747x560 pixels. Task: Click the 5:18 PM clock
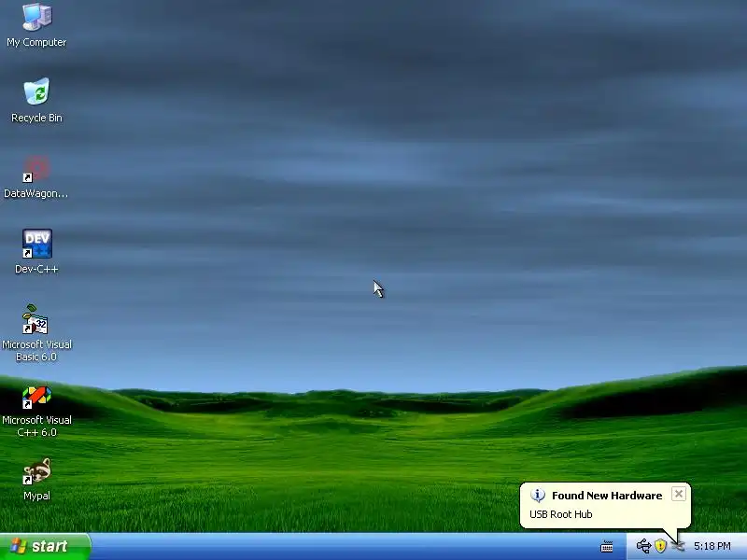[712, 546]
